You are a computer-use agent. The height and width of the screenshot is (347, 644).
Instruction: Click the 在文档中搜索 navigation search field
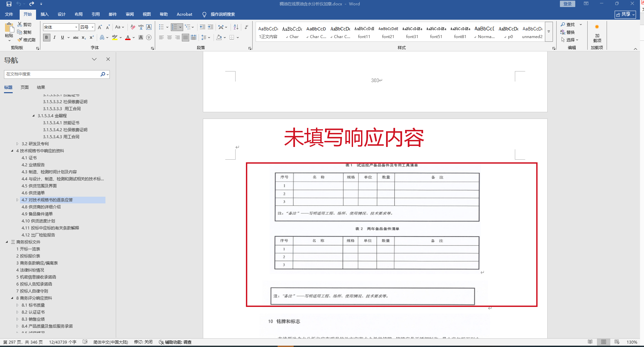(52, 74)
